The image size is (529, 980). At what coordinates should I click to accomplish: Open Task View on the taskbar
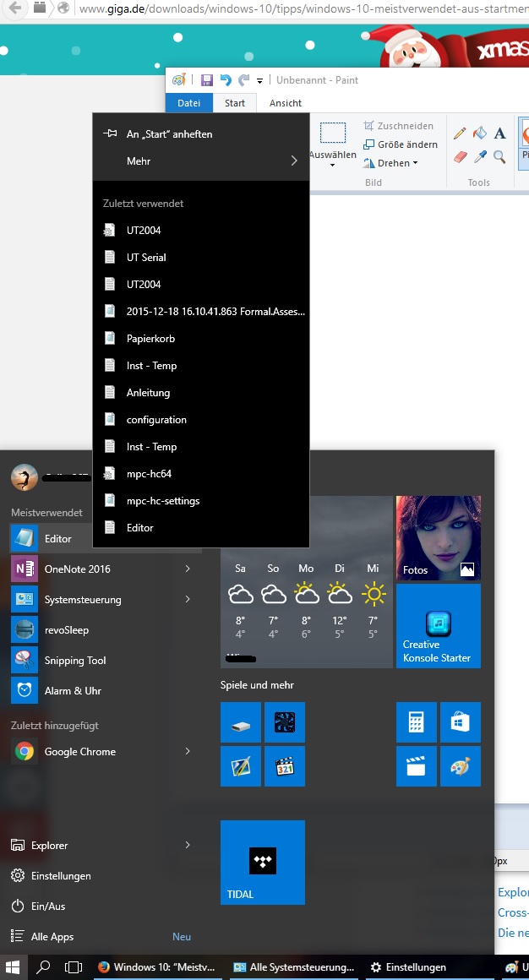(x=74, y=967)
